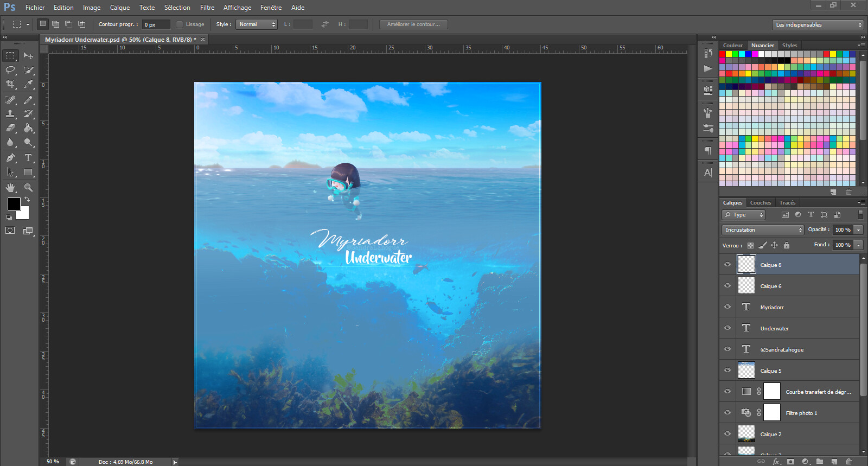Viewport: 868px width, 466px height.
Task: Open the Style dropdown set to Normal
Action: click(257, 24)
